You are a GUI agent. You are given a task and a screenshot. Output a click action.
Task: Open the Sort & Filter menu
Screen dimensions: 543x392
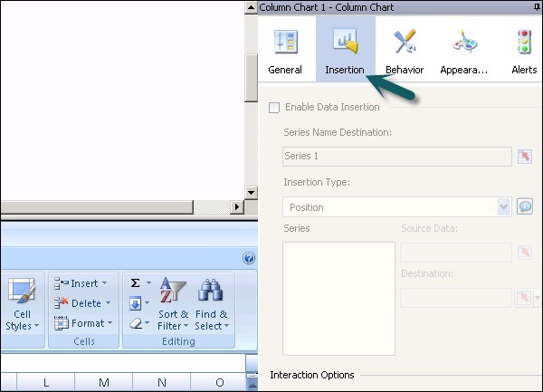[173, 305]
